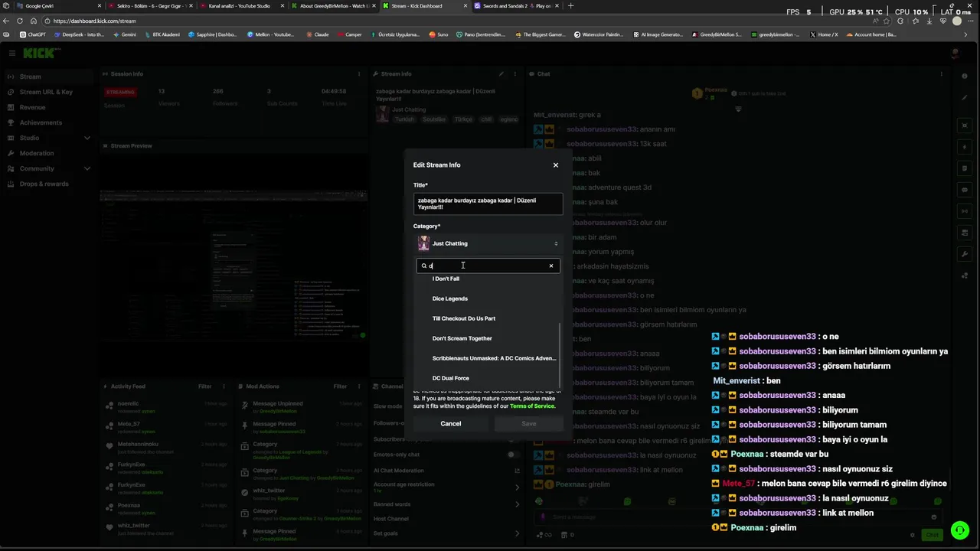Click the Cancel button in dialog

tap(451, 423)
